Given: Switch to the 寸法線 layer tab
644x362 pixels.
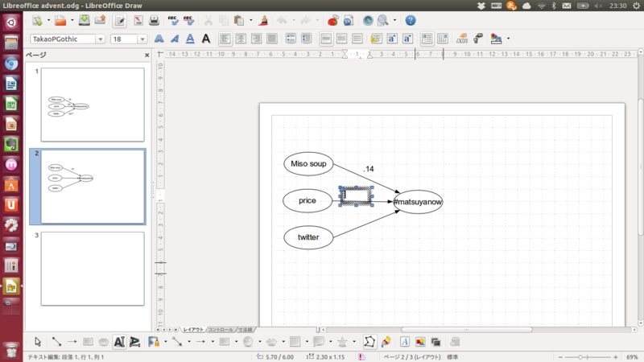Looking at the screenshot, I should [x=246, y=330].
